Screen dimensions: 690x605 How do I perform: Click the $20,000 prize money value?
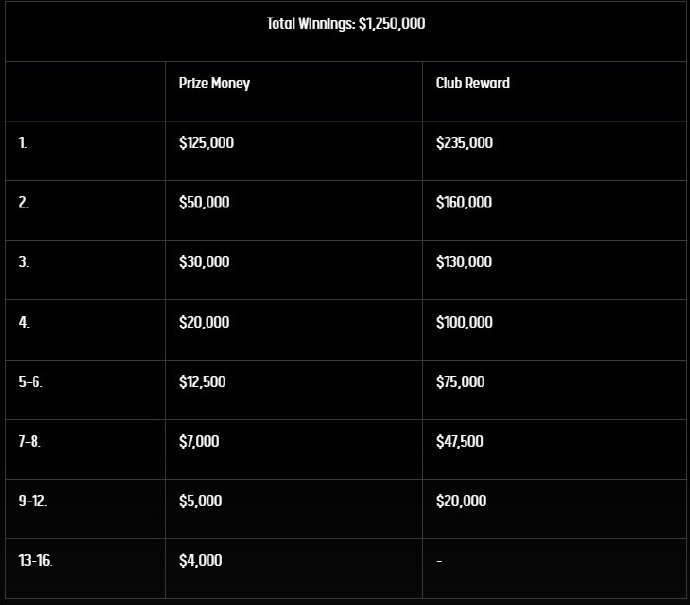coord(204,322)
